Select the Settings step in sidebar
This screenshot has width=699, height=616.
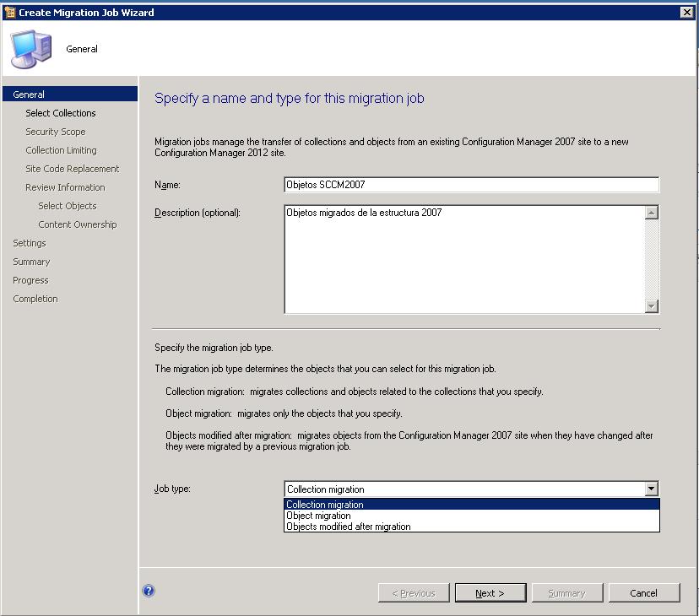click(x=30, y=243)
